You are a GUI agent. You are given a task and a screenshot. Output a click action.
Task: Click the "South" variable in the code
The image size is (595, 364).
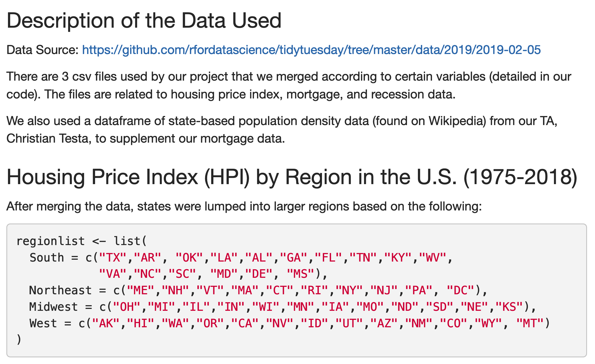47,258
